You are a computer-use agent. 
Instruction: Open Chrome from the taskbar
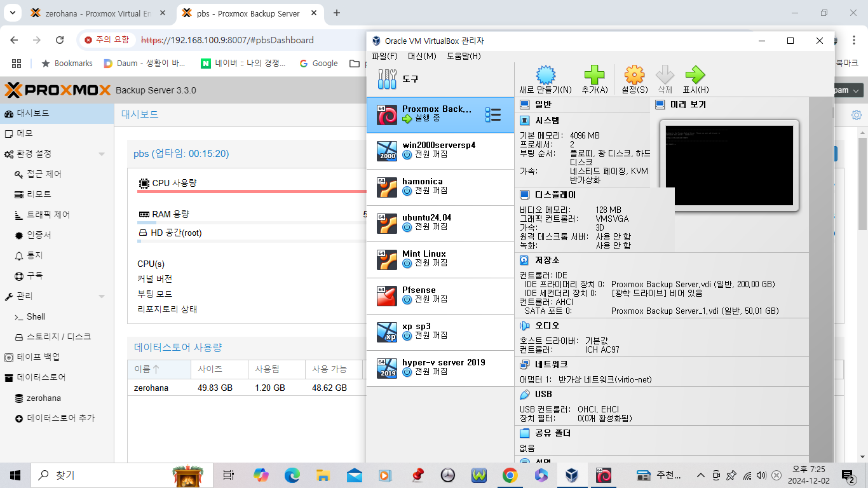tap(510, 475)
